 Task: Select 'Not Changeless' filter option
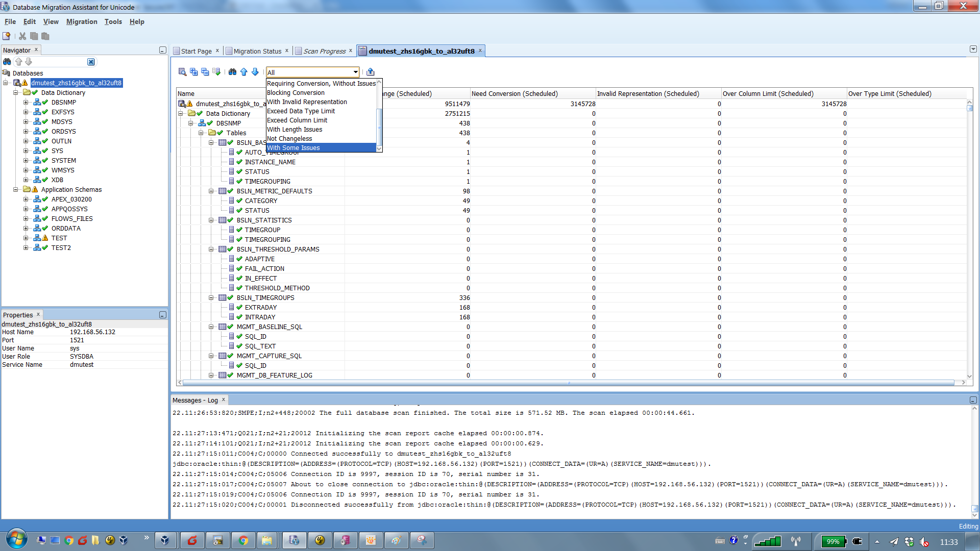(x=321, y=139)
